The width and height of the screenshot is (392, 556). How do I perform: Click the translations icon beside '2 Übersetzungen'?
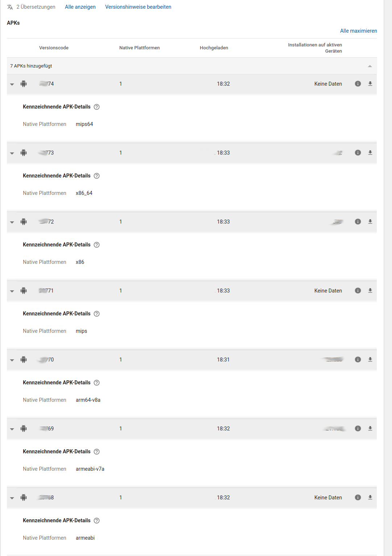10,7
